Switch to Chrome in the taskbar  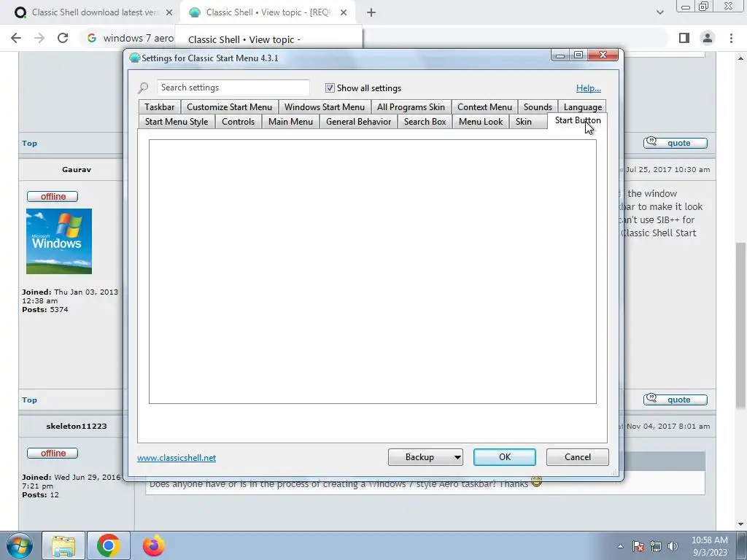pyautogui.click(x=109, y=545)
